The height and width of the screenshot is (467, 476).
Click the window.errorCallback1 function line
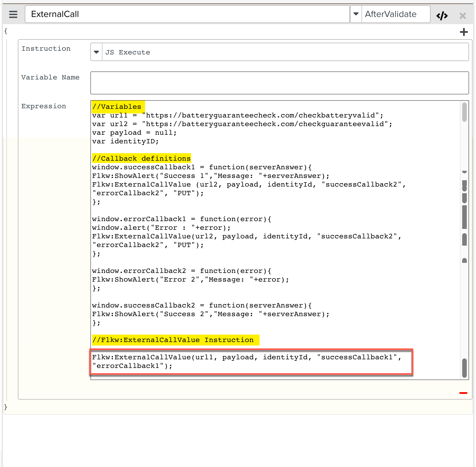(182, 219)
